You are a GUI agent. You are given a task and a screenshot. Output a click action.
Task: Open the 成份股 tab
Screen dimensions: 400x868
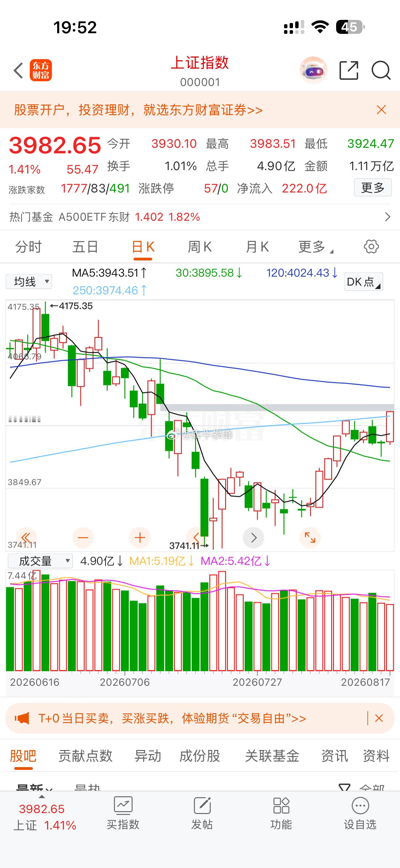click(x=200, y=756)
